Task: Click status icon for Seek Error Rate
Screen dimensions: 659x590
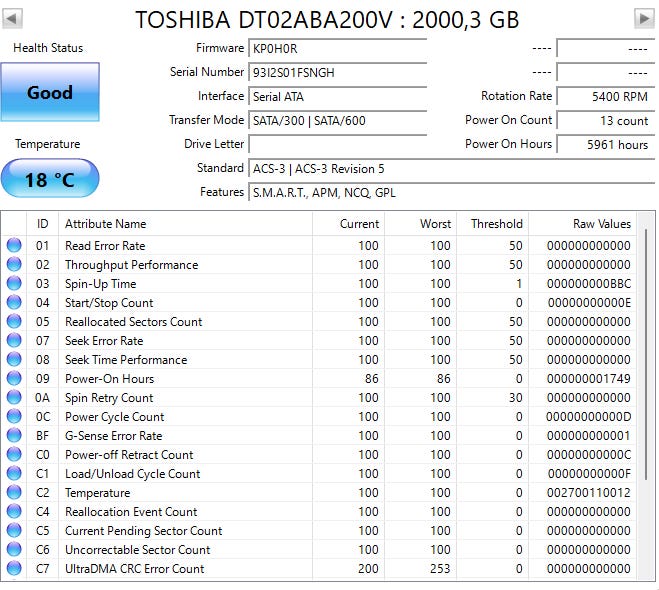Action: (x=14, y=340)
